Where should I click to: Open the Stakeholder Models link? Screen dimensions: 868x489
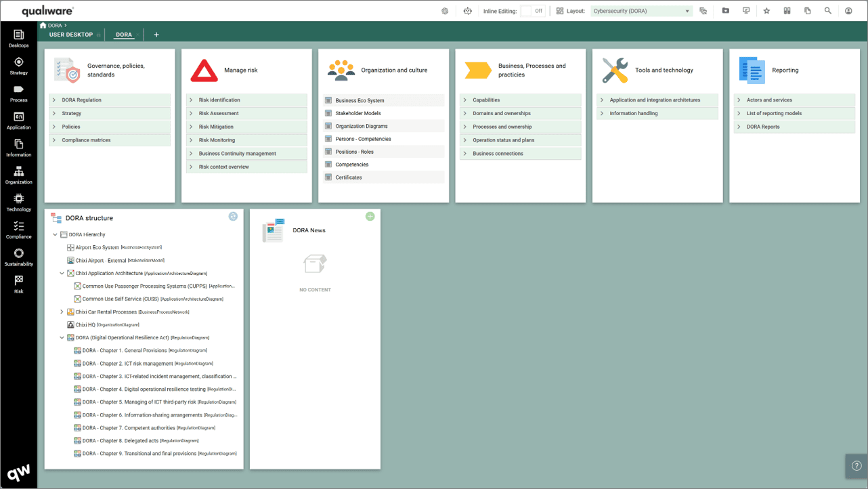358,114
